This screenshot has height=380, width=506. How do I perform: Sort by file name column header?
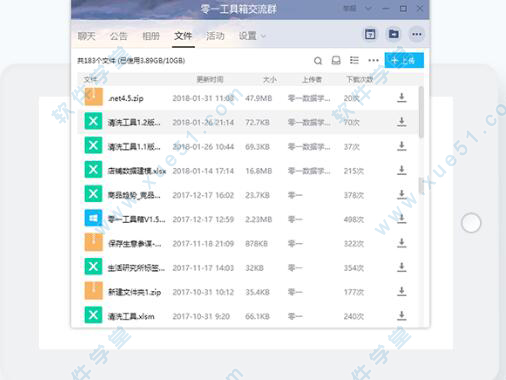90,79
